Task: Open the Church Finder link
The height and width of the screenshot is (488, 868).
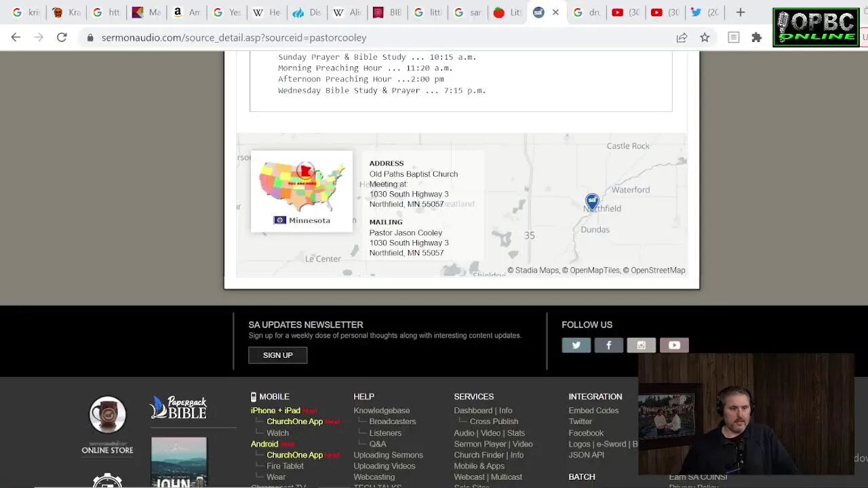Action: pos(479,455)
